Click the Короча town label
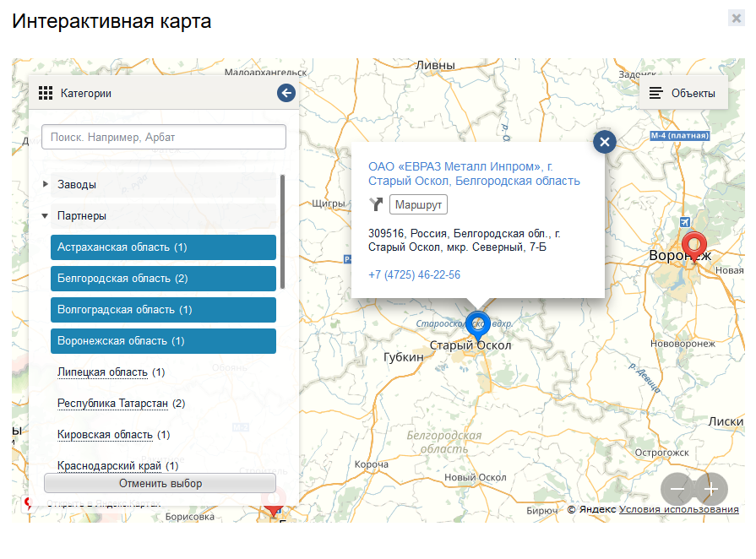Viewport: 756px width, 559px height. (372, 464)
